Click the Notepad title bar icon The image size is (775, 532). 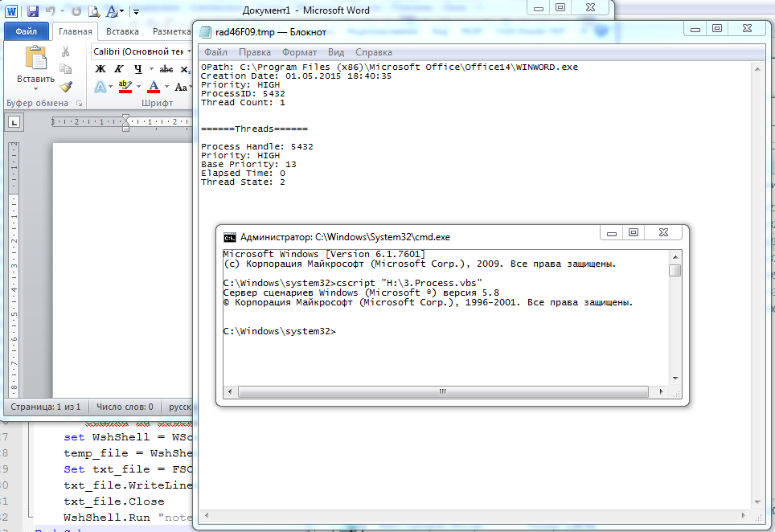205,32
